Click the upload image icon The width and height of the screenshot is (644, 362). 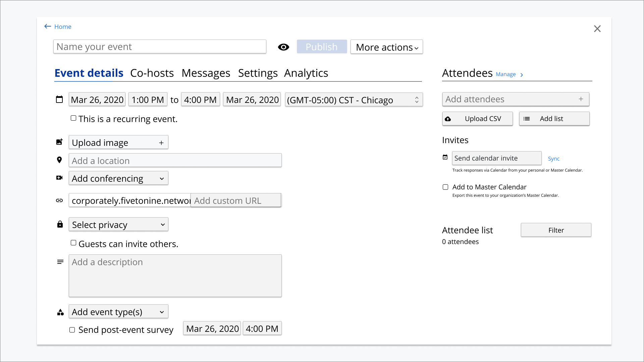coord(59,142)
